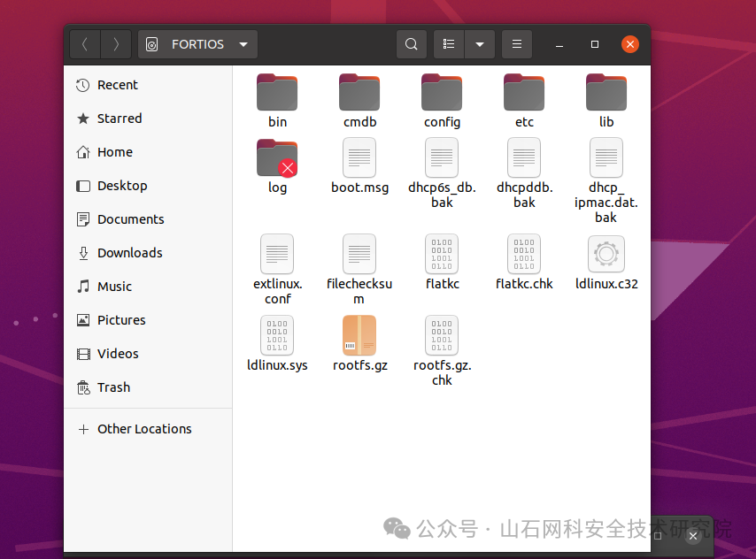Click the 'extlinux.conf' file name text
This screenshot has height=559, width=756.
tap(278, 291)
